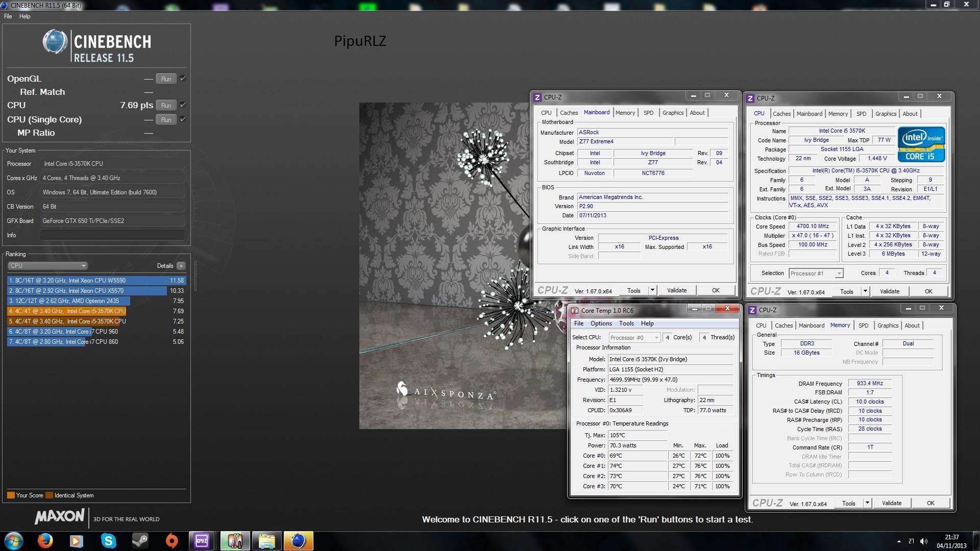
Task: Click the Z icon of the Mainboard CPU-Z window
Action: pos(537,97)
